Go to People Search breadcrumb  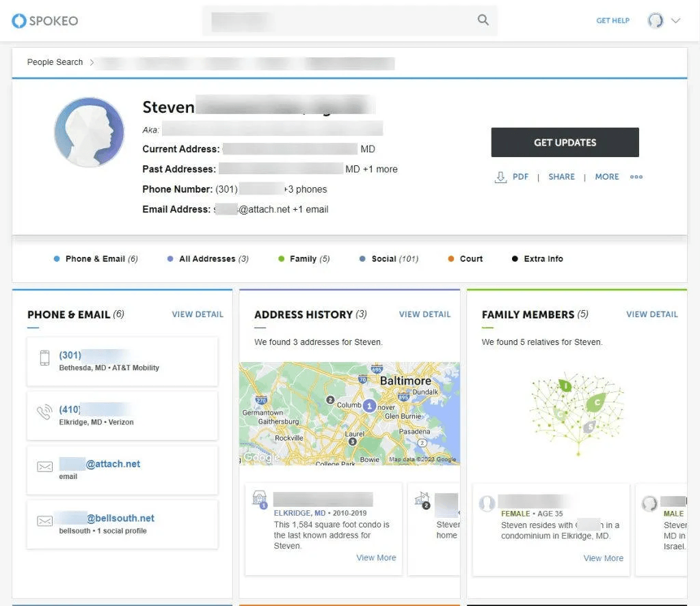coord(55,62)
